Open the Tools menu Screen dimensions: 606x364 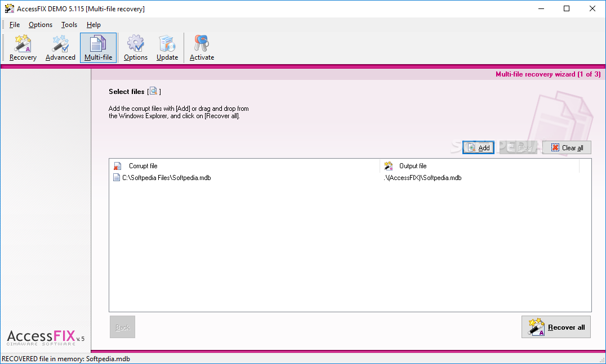click(69, 25)
